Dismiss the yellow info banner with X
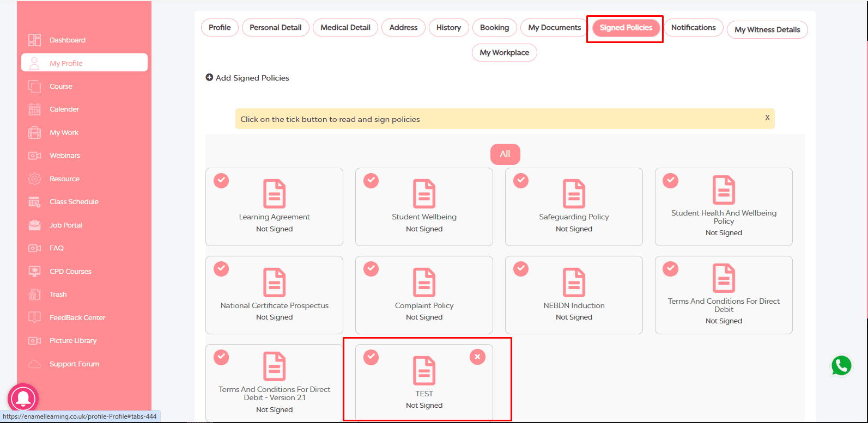 click(767, 118)
